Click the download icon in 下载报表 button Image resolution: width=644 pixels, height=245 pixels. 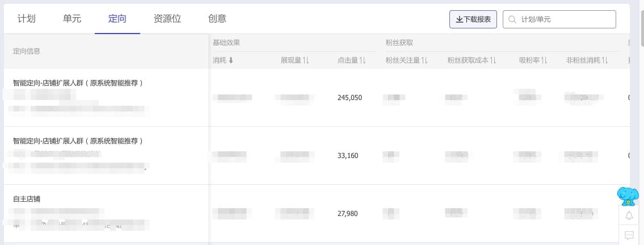pos(459,19)
